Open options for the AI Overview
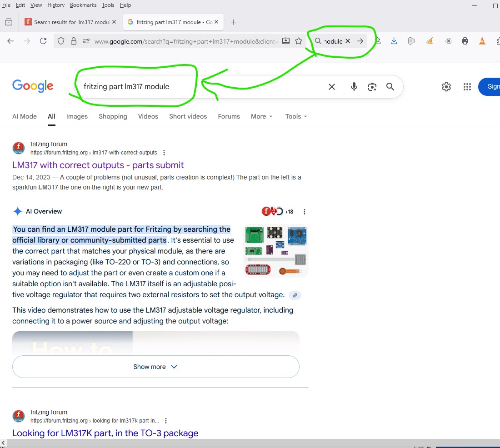Image resolution: width=500 pixels, height=448 pixels. pos(305,212)
